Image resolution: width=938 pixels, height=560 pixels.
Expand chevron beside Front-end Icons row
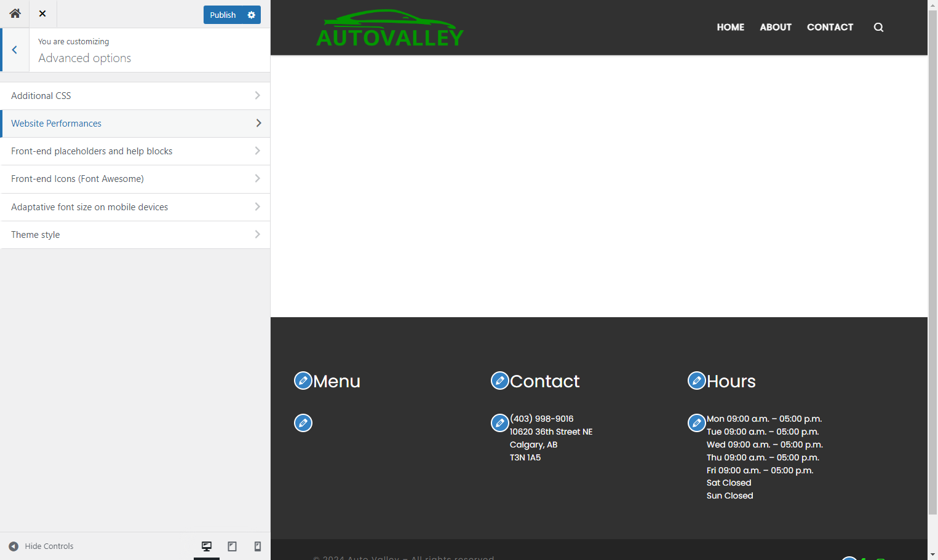tap(258, 178)
